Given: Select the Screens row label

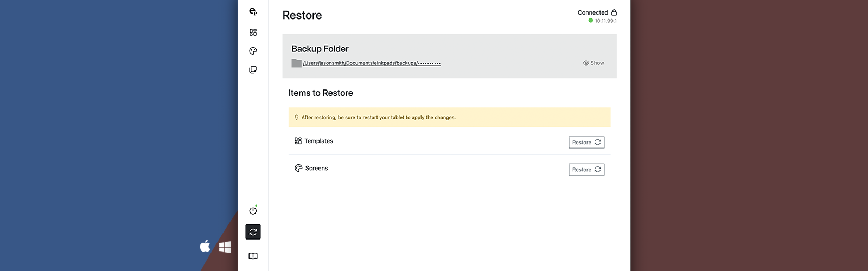Looking at the screenshot, I should [316, 169].
